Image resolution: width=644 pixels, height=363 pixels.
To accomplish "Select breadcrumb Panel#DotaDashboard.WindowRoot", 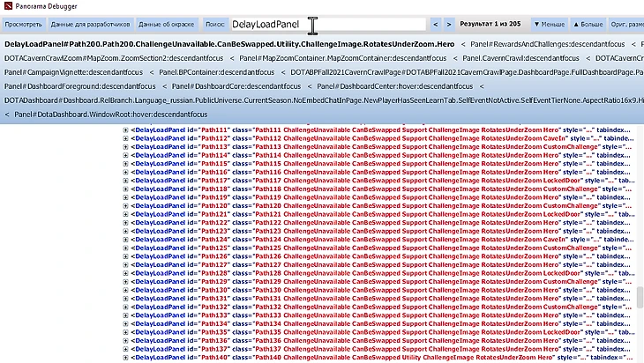I will coord(111,115).
